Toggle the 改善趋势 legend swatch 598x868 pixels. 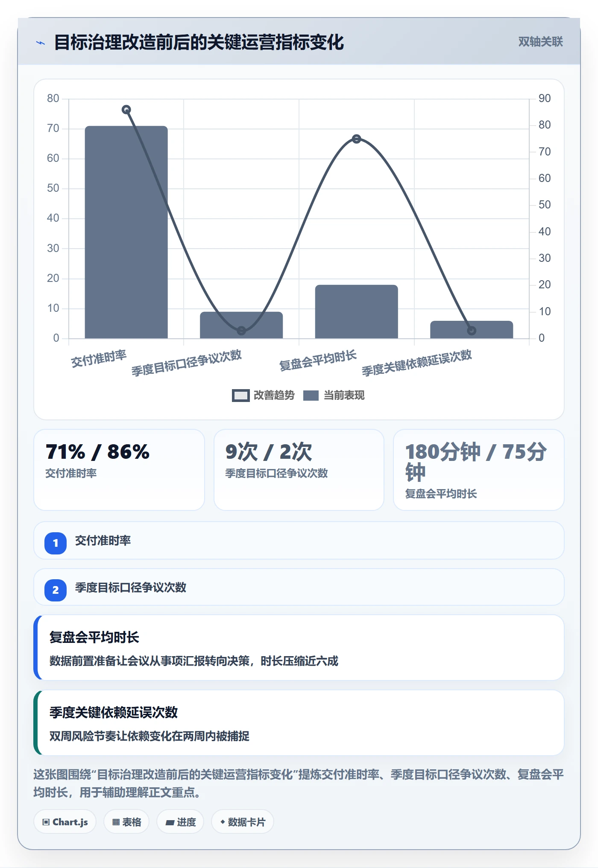click(240, 396)
